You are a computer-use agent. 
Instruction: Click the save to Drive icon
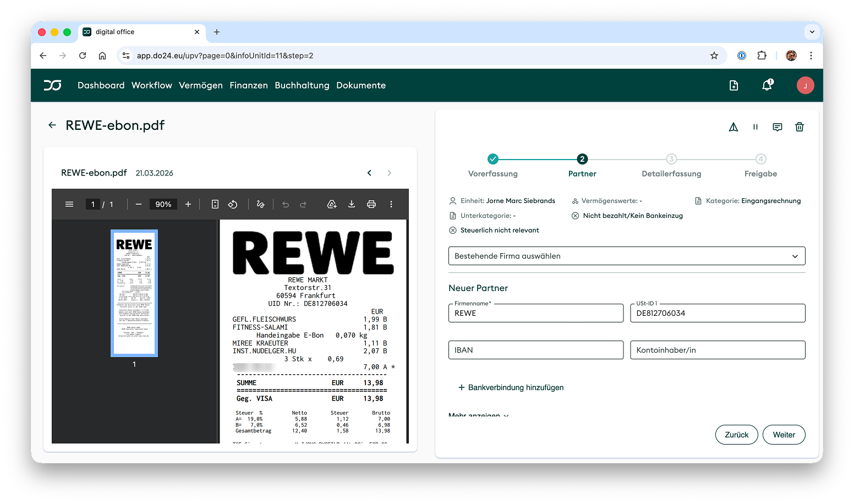(332, 204)
